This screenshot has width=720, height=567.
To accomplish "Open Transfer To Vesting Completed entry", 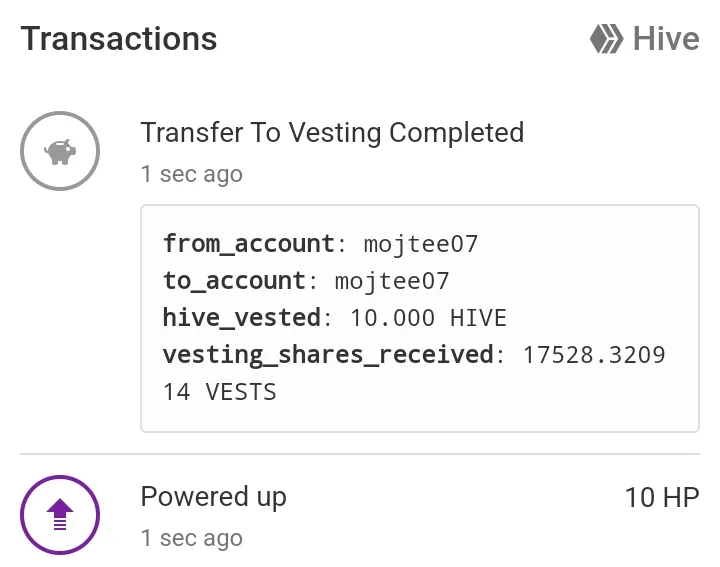I will [332, 133].
